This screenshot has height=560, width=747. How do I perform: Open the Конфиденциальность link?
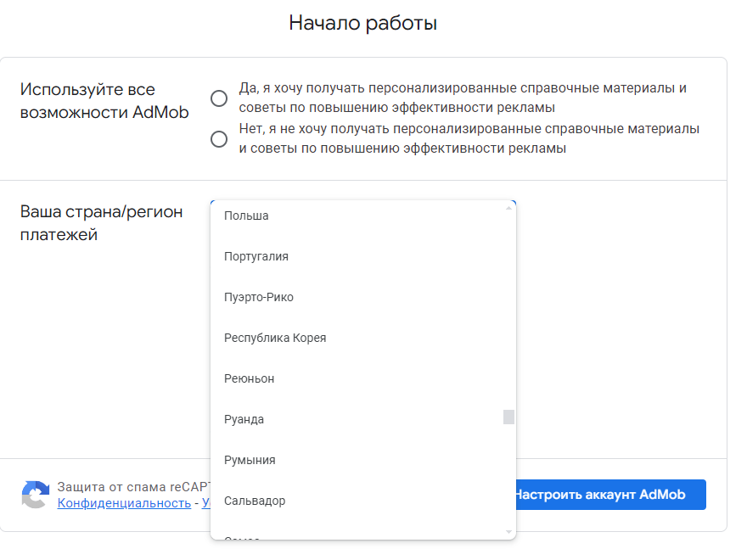tap(124, 503)
